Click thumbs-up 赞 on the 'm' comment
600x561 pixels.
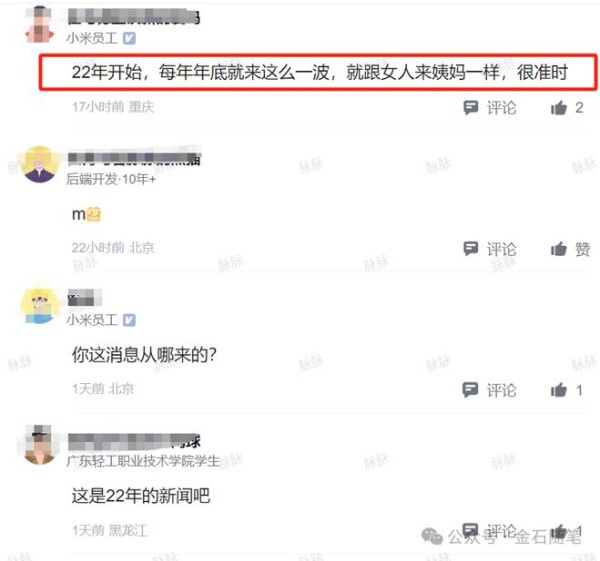point(570,249)
